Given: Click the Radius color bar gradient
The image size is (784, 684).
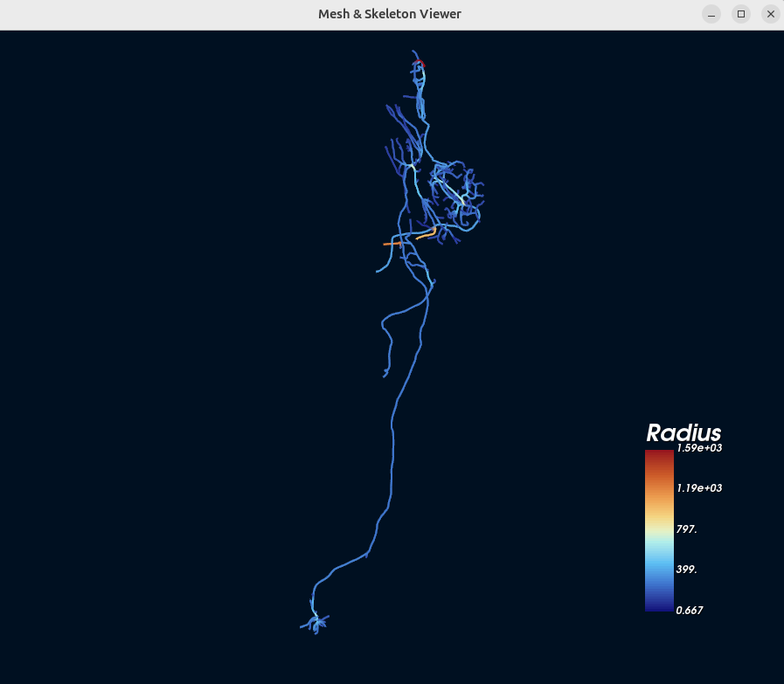Looking at the screenshot, I should [659, 530].
